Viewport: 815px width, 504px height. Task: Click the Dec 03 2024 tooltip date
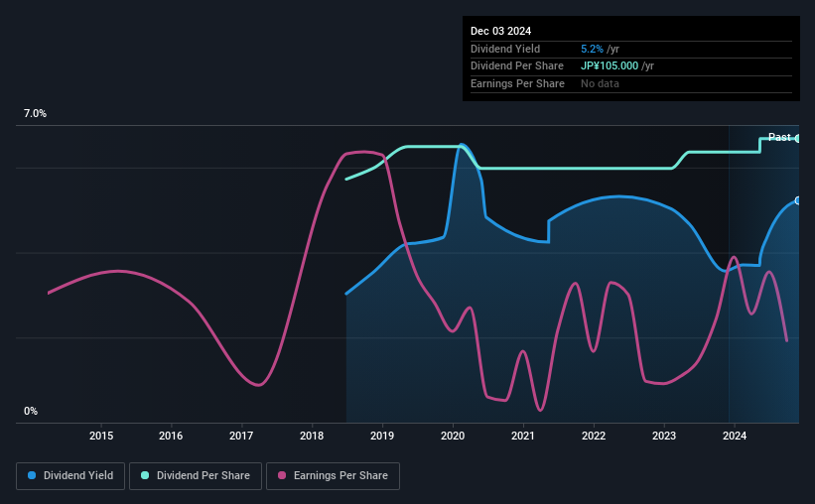pyautogui.click(x=500, y=31)
